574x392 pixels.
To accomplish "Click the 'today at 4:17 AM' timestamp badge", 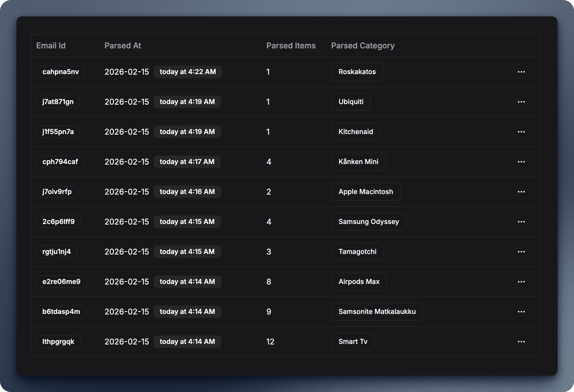I will pyautogui.click(x=187, y=162).
